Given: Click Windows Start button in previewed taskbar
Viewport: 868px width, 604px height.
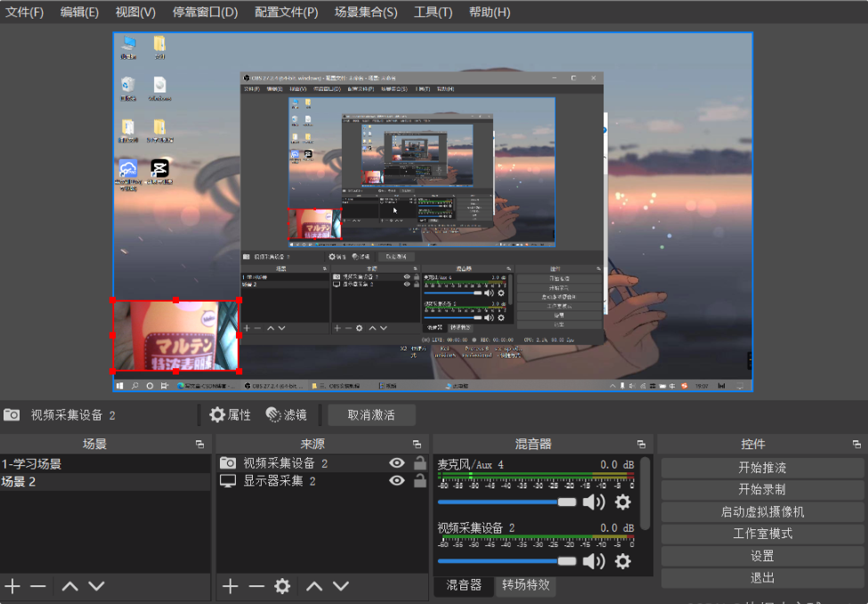Looking at the screenshot, I should [x=120, y=385].
